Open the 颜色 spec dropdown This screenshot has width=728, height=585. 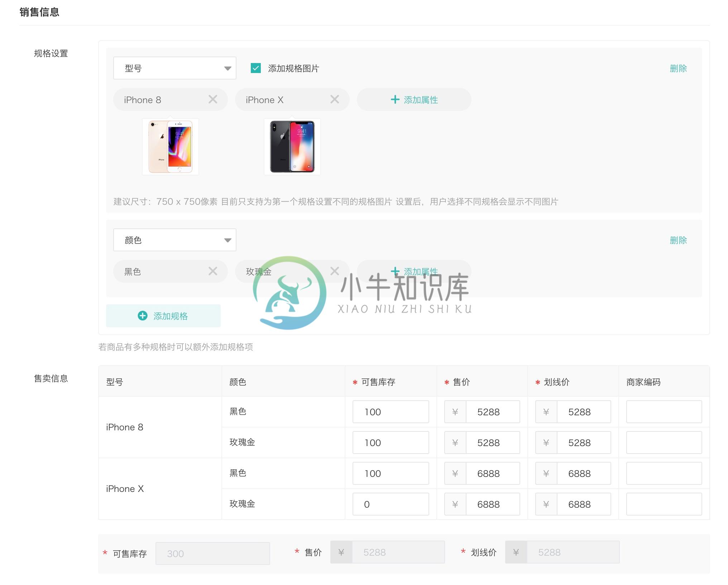[x=175, y=240]
